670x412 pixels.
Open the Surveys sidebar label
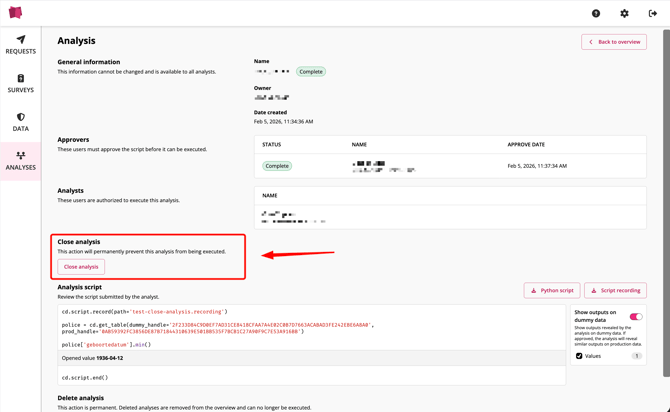coord(20,90)
